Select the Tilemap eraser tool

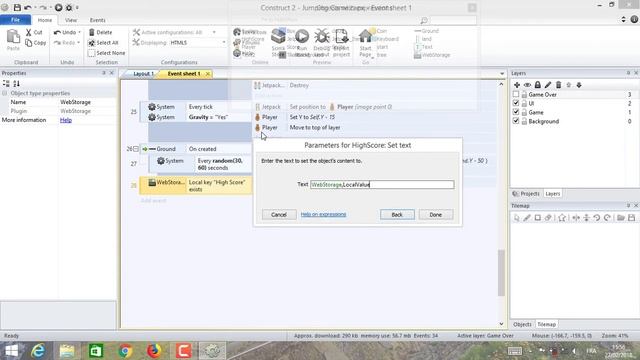click(x=548, y=218)
